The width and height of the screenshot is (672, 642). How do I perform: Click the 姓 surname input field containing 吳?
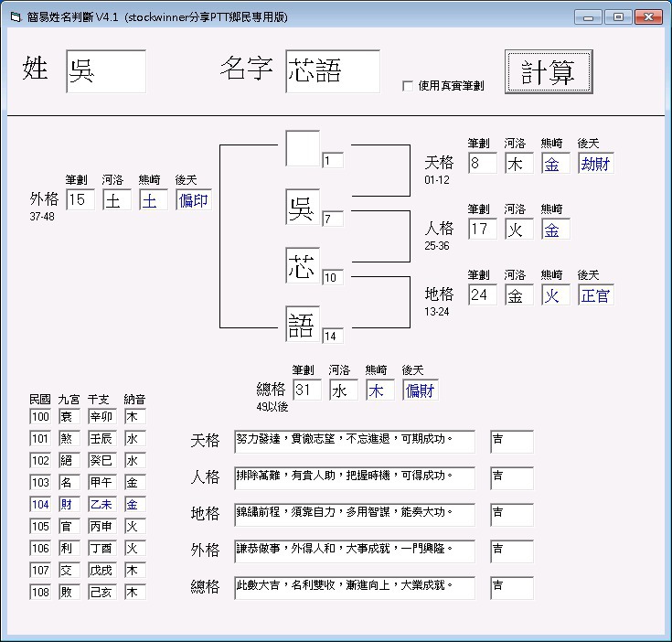pyautogui.click(x=106, y=71)
